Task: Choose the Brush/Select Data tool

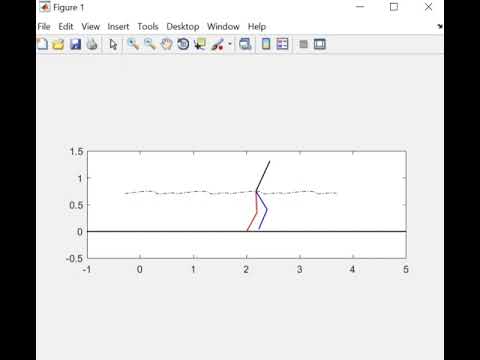Action: point(218,44)
